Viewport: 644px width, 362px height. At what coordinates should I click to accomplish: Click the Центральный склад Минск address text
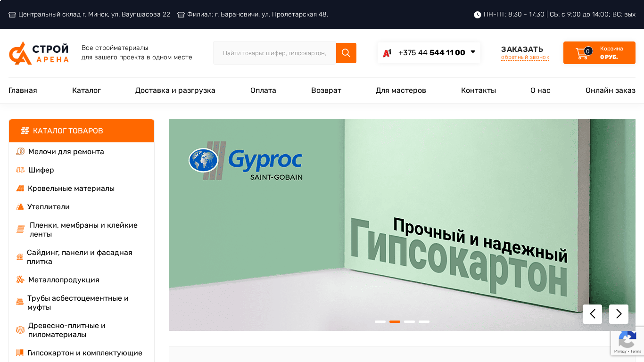(94, 15)
